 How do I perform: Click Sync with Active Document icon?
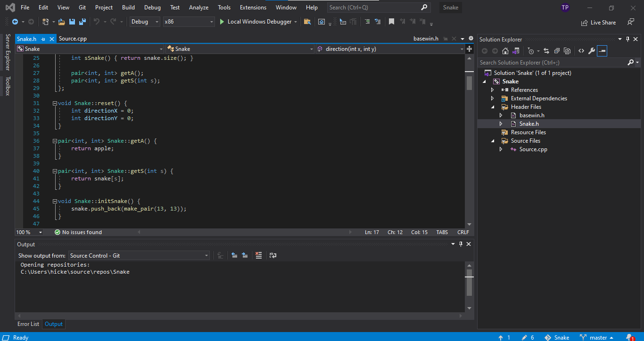coord(546,51)
